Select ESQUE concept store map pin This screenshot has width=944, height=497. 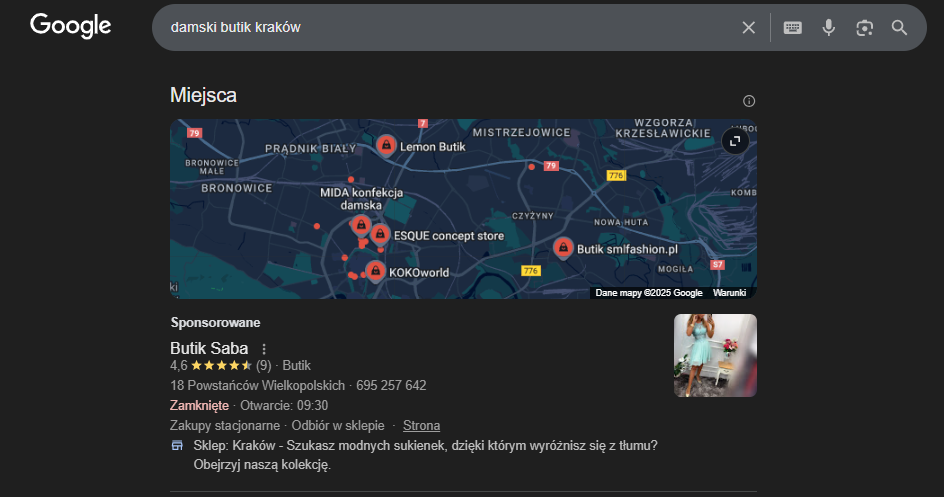[x=380, y=234]
